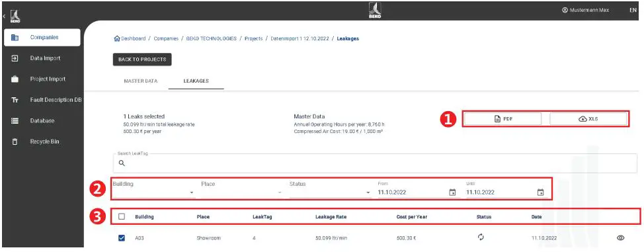644x252 pixels.
Task: Click the From date field
Action: tap(413, 192)
